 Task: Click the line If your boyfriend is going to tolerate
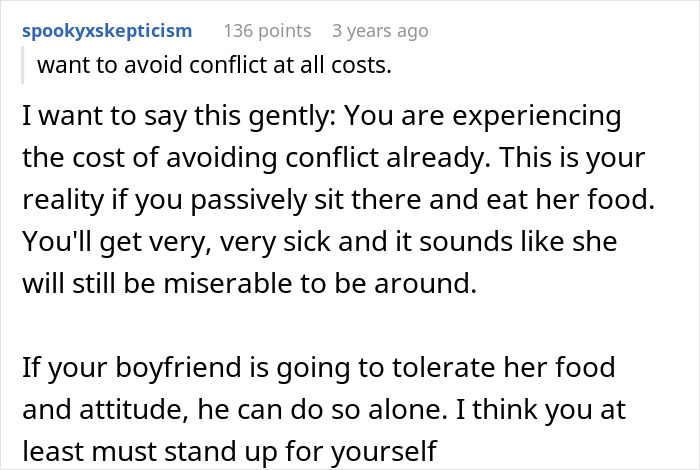(319, 368)
